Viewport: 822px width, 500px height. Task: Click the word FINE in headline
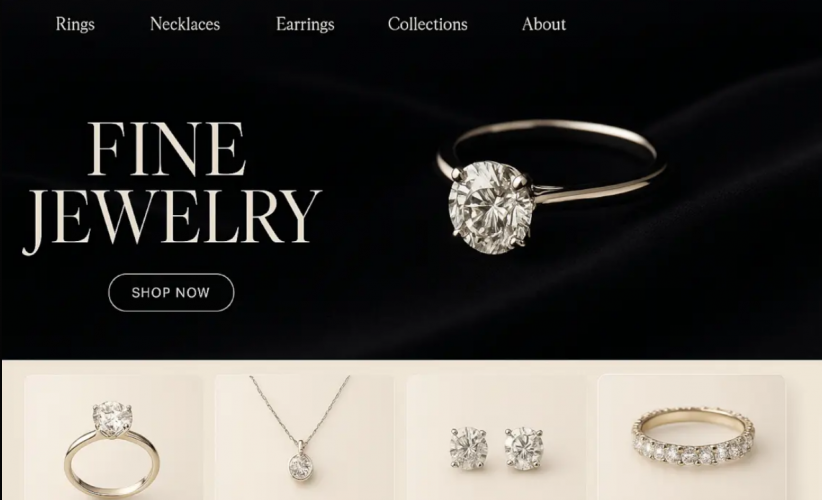(x=167, y=149)
